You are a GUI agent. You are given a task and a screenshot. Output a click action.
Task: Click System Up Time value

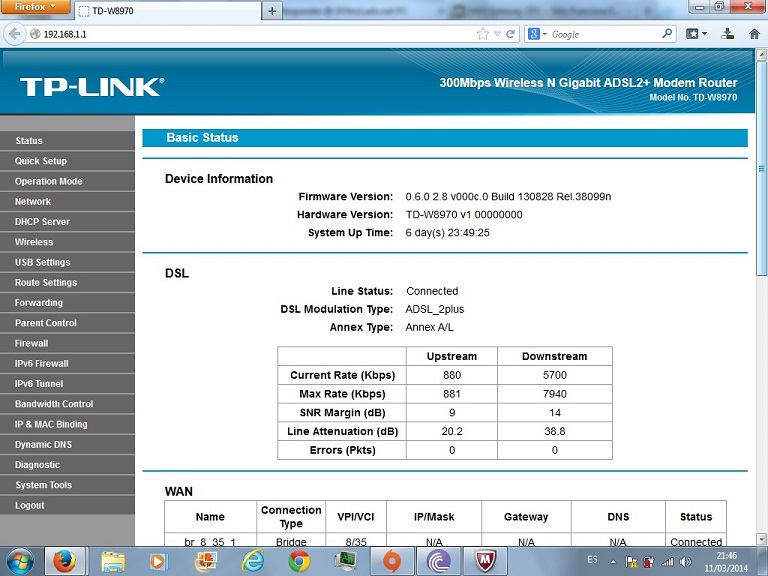(447, 233)
